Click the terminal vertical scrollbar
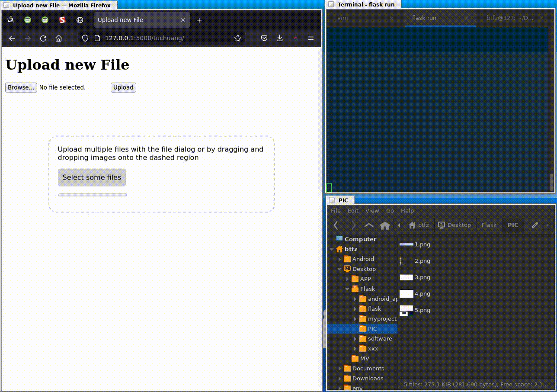Image resolution: width=557 pixels, height=392 pixels. point(551,182)
